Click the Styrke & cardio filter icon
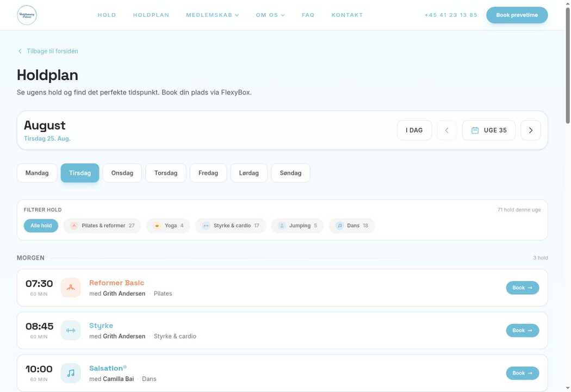 pos(206,226)
